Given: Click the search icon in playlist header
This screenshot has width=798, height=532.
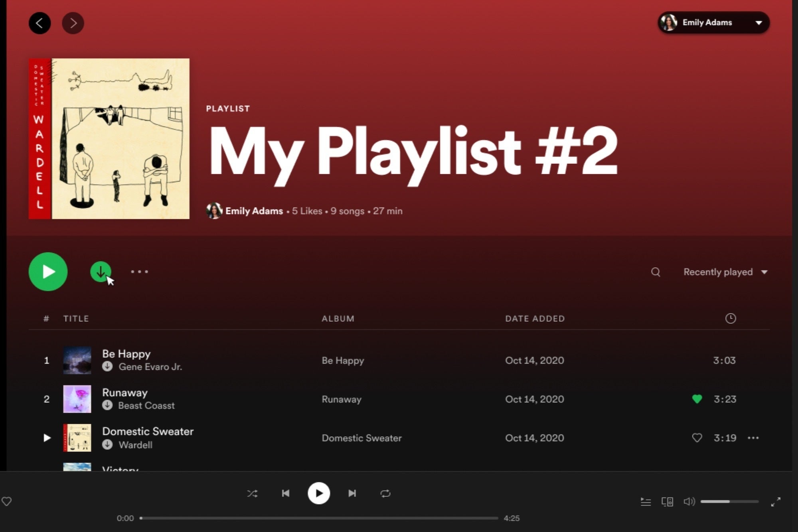Looking at the screenshot, I should tap(656, 272).
